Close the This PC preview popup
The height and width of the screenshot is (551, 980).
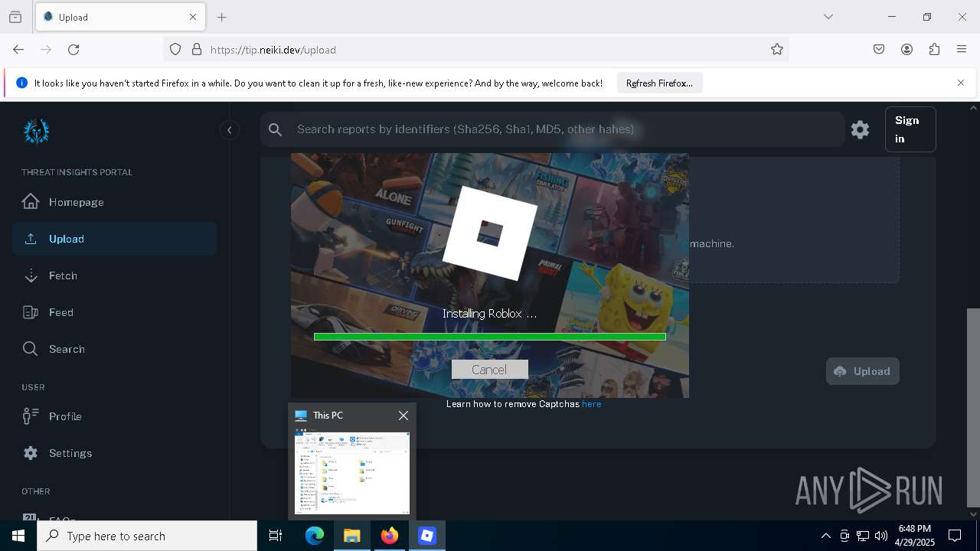point(403,416)
